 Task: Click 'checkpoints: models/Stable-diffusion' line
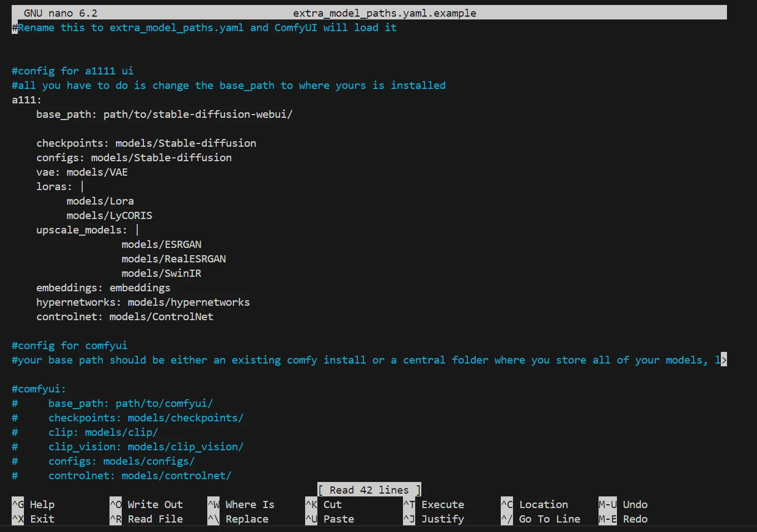click(x=146, y=143)
